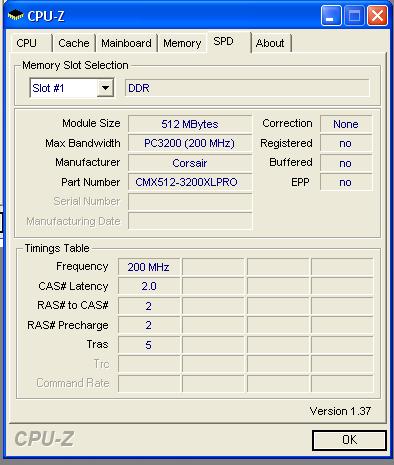The height and width of the screenshot is (465, 394).
Task: Click the Version 1.37 label
Action: pyautogui.click(x=340, y=411)
